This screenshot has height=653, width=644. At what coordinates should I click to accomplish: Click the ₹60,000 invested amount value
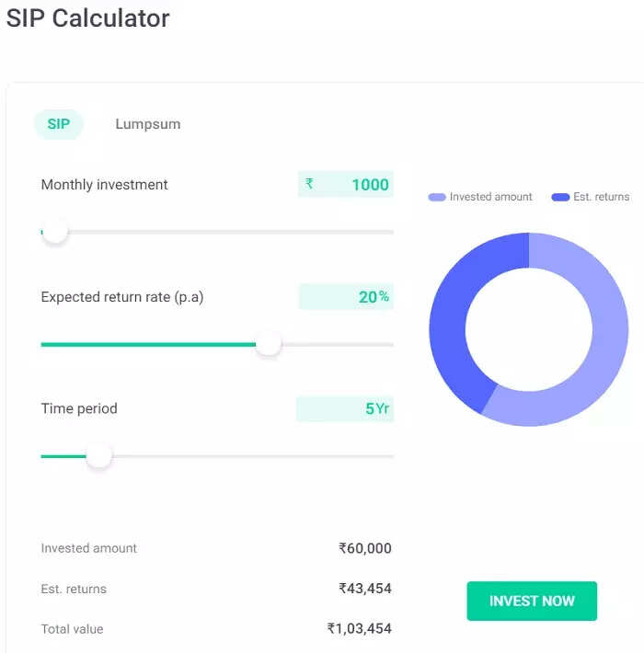[x=365, y=548]
